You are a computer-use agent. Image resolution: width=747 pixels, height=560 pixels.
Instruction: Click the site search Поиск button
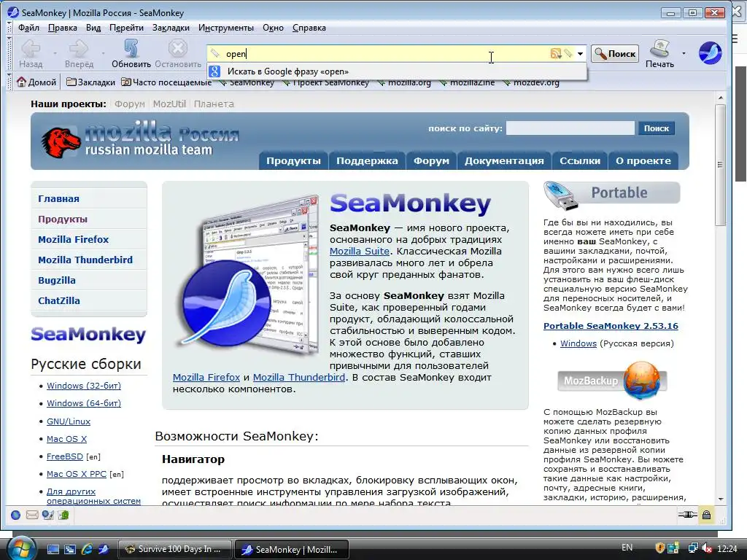coord(657,128)
